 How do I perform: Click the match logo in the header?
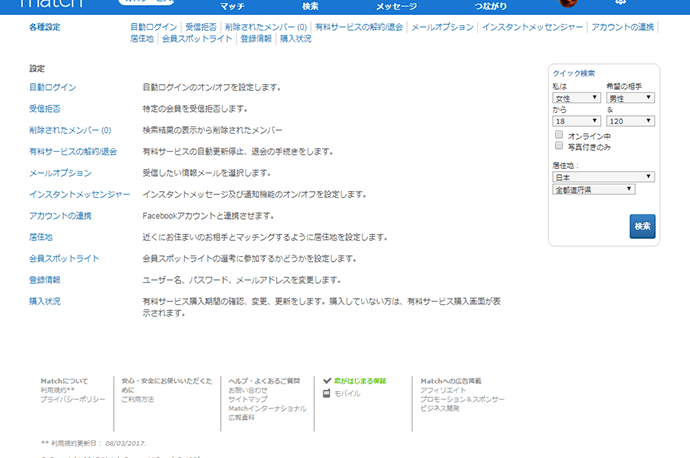(x=51, y=4)
